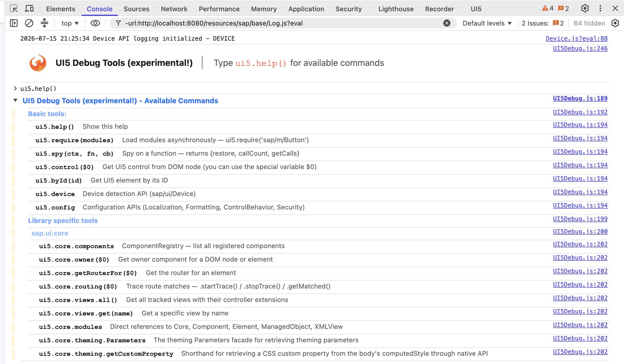This screenshot has height=364, width=624.
Task: Click 'ui5.core.getRouterFor($0)' command text
Action: pyautogui.click(x=88, y=273)
